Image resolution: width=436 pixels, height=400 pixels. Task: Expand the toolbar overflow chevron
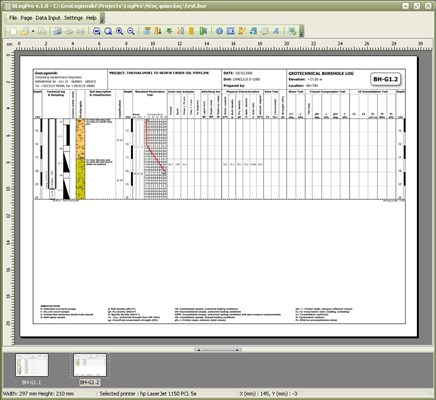(301, 31)
